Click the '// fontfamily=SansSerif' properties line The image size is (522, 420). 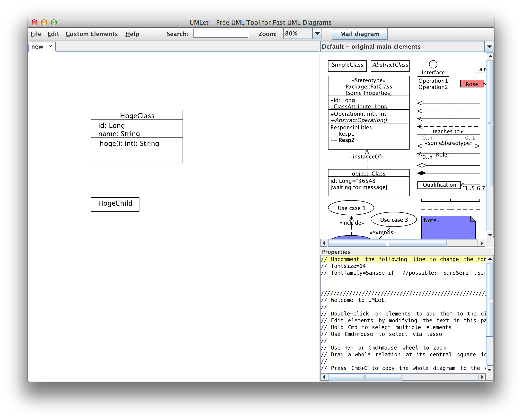pos(403,273)
